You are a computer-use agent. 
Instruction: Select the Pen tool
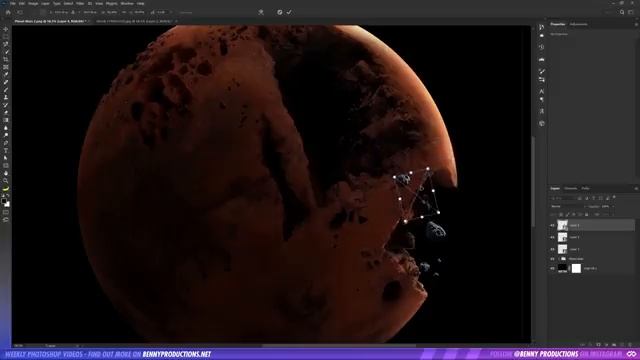[6, 143]
